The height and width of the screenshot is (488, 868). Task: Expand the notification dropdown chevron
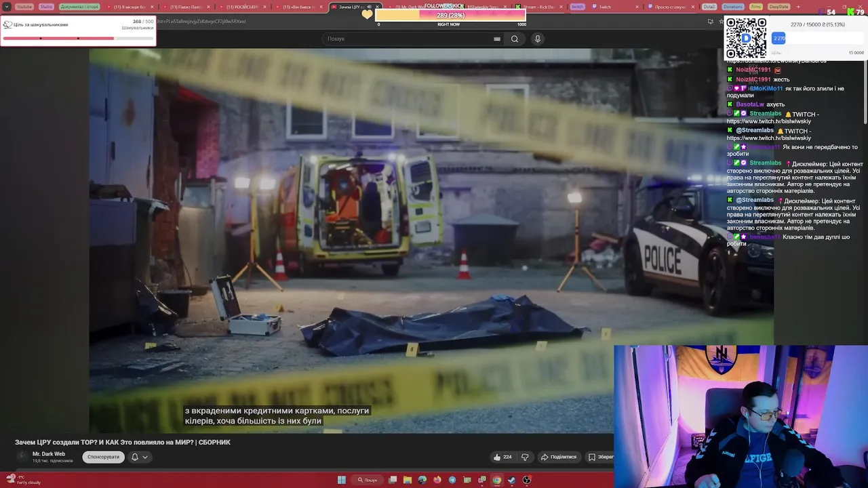[x=145, y=457]
